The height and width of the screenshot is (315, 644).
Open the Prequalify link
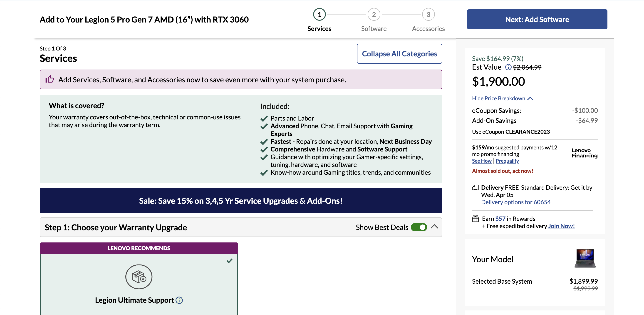click(507, 161)
